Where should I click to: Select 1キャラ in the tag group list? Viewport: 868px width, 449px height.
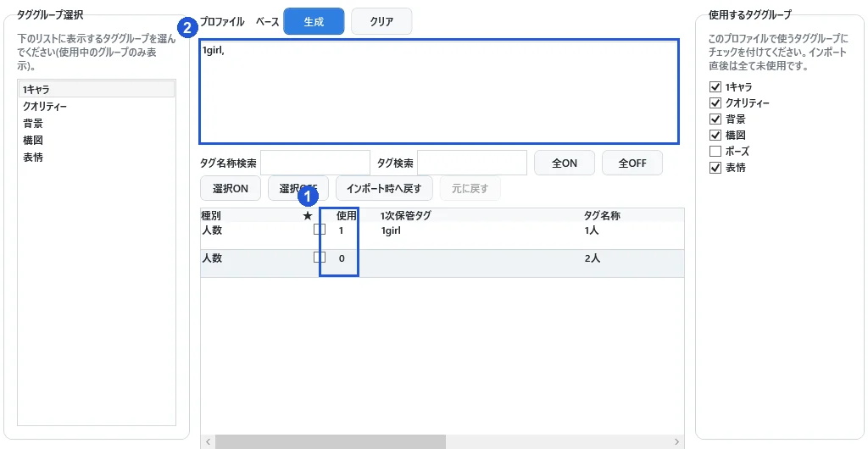97,89
